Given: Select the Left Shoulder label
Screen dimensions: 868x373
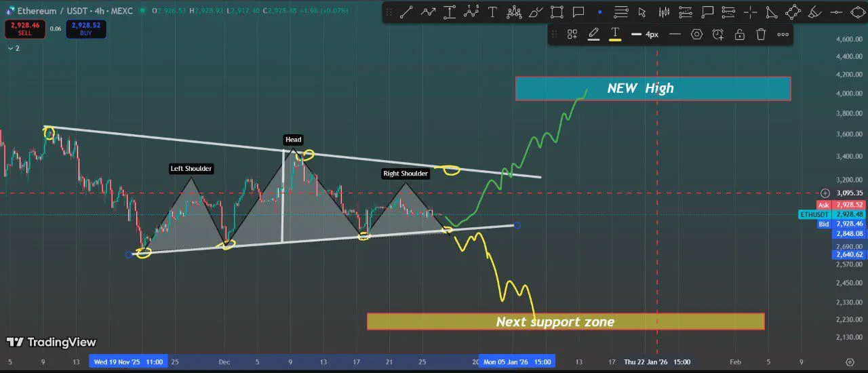Looking at the screenshot, I should click(x=191, y=168).
